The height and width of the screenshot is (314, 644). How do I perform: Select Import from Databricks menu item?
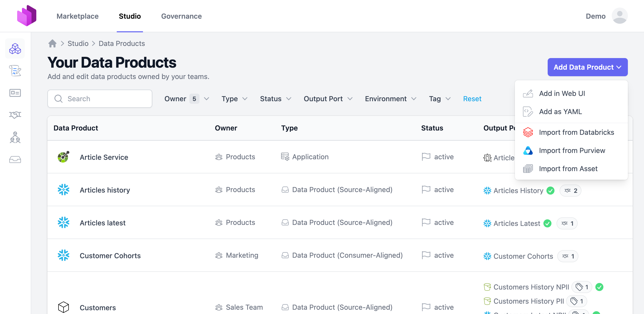576,132
